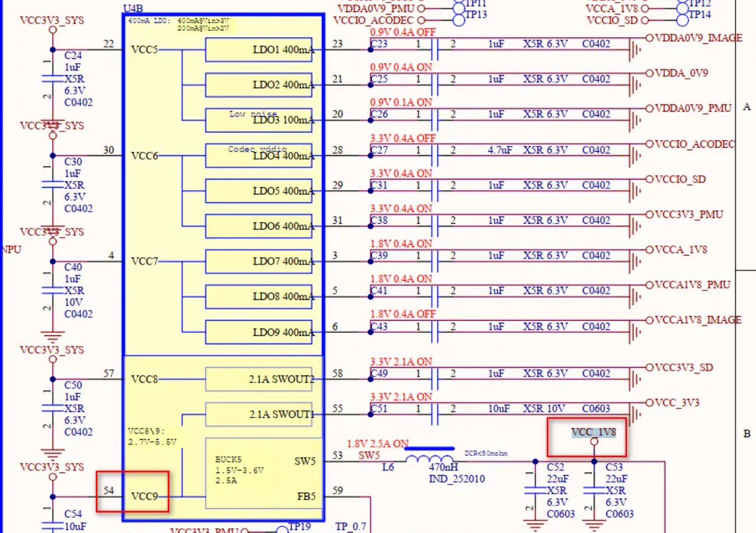This screenshot has height=533, width=756.
Task: Select input capacitor designator C50
Action: [73, 385]
